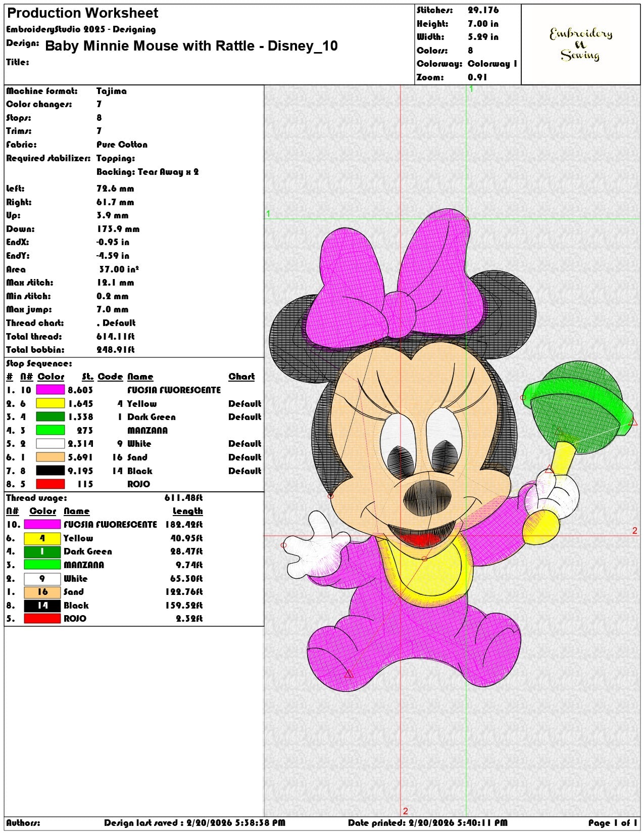Viewport: 644px width, 834px height.
Task: Click the white swatch numbered 9 in Thread usage
Action: [x=42, y=578]
